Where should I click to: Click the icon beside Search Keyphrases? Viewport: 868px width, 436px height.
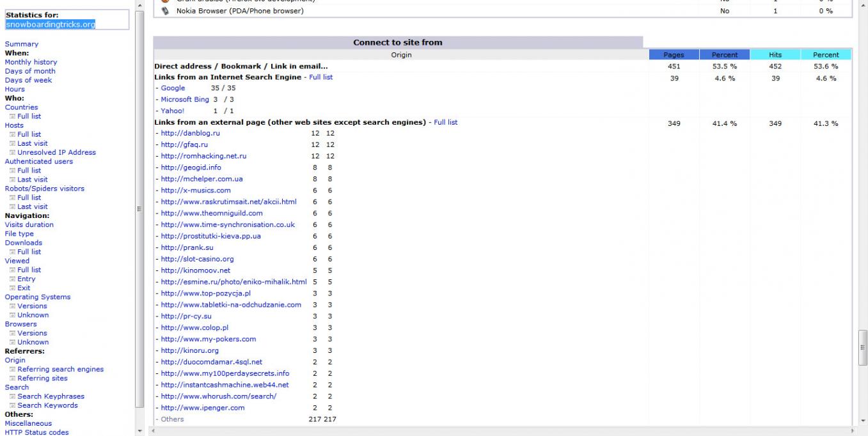point(12,396)
